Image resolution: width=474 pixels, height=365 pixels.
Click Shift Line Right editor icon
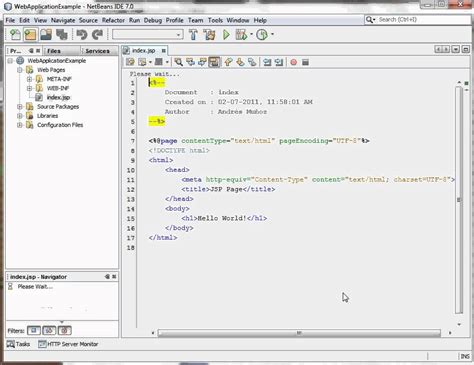[279, 62]
